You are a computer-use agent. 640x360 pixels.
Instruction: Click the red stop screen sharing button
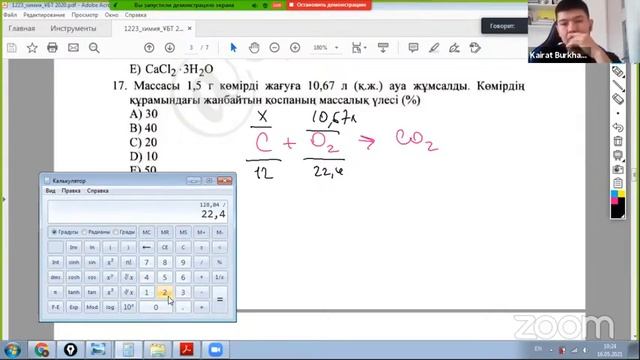(328, 5)
